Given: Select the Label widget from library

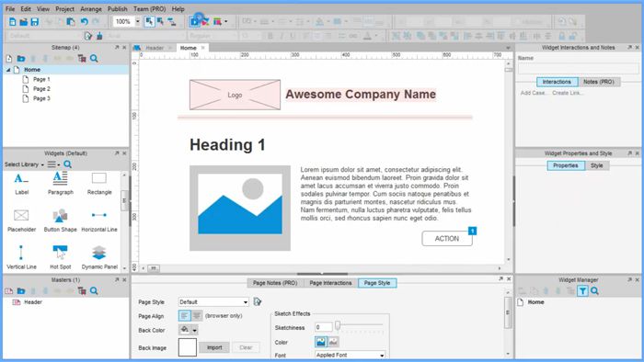Looking at the screenshot, I should coord(21,183).
